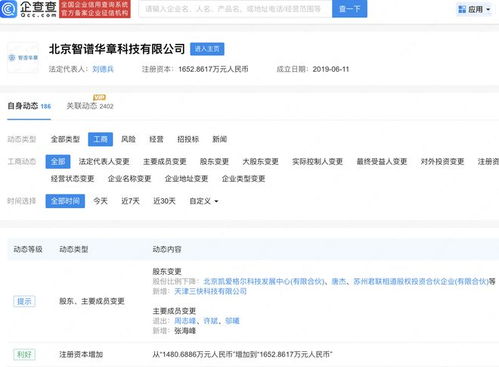
Task: Click the 应用 grid icon
Action: pyautogui.click(x=462, y=9)
